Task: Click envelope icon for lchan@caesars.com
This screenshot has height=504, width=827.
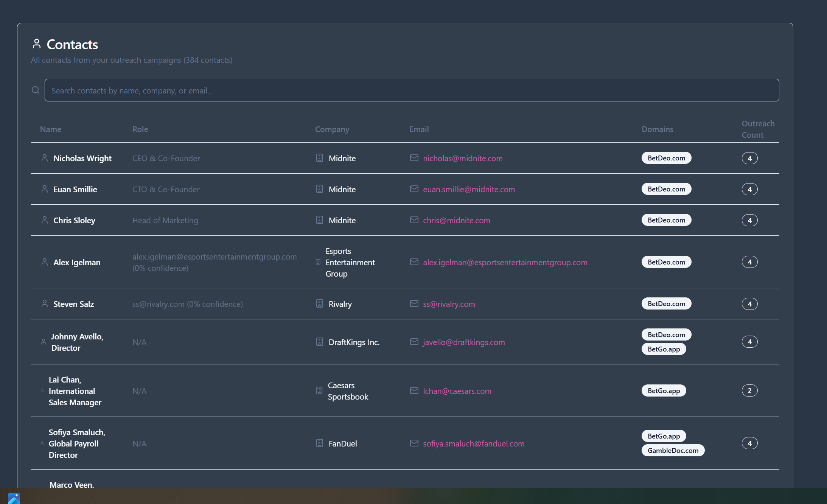Action: [414, 391]
